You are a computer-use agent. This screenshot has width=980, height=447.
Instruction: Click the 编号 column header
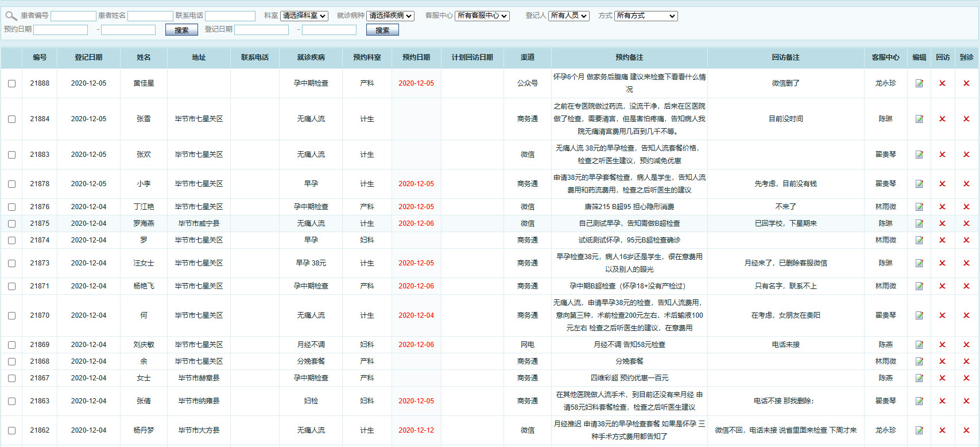(40, 57)
